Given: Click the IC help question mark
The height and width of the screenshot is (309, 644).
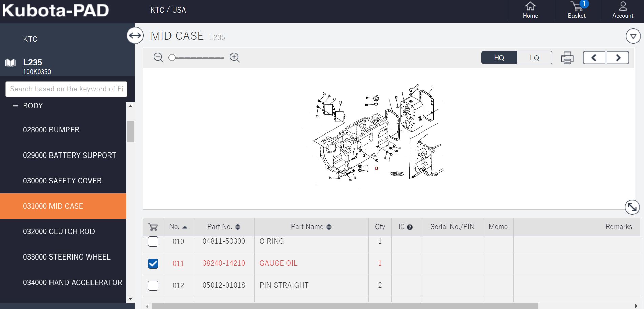Looking at the screenshot, I should [410, 227].
